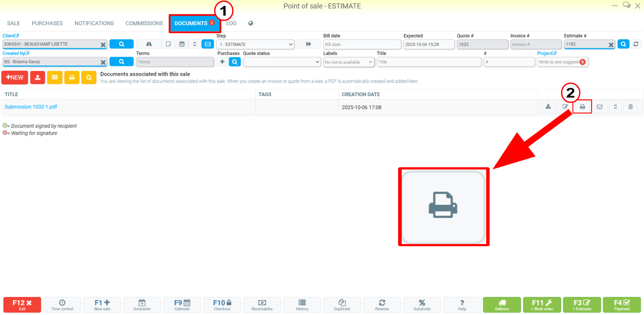Open the Submission 1032-1.pdf link
Screen dimensions: 644x315
click(31, 107)
